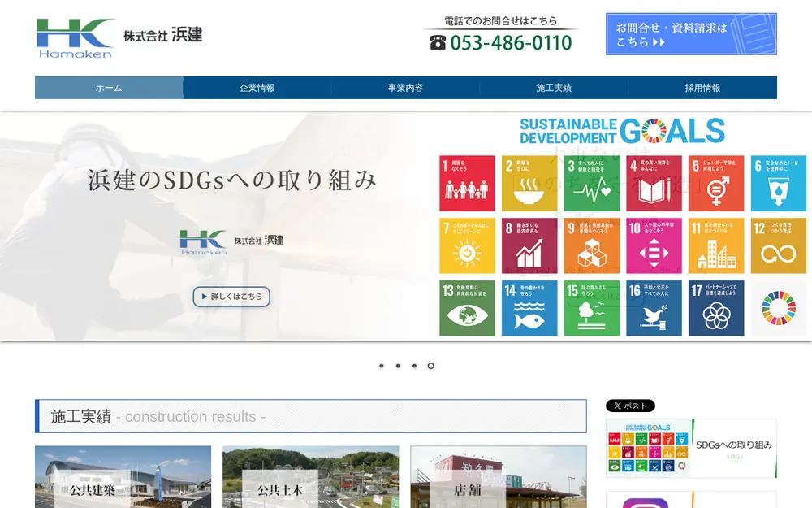Click the 電話でのお問合せはこちら text
The width and height of the screenshot is (812, 508).
(501, 21)
